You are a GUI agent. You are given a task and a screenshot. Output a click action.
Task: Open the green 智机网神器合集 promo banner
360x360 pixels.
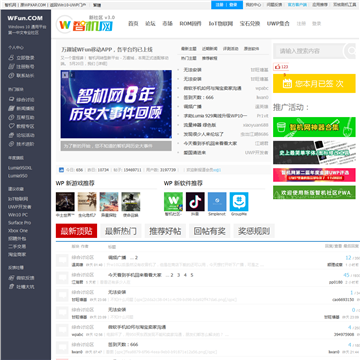314,127
